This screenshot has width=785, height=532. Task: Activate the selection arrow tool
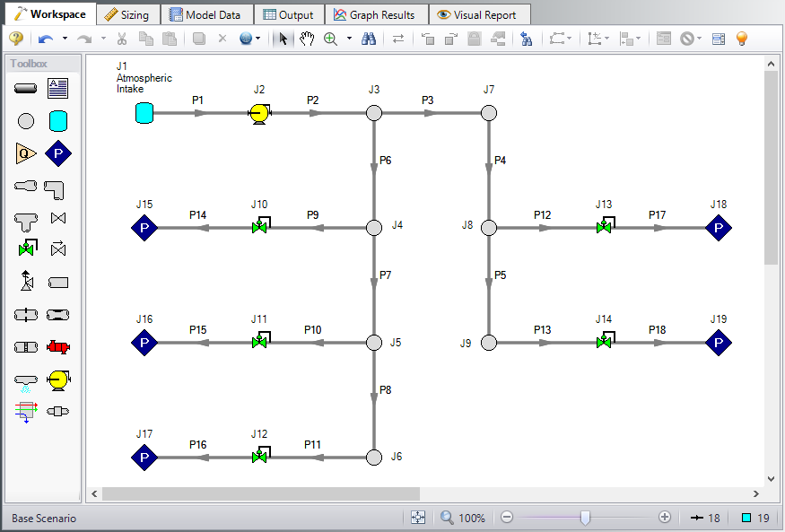coord(281,39)
